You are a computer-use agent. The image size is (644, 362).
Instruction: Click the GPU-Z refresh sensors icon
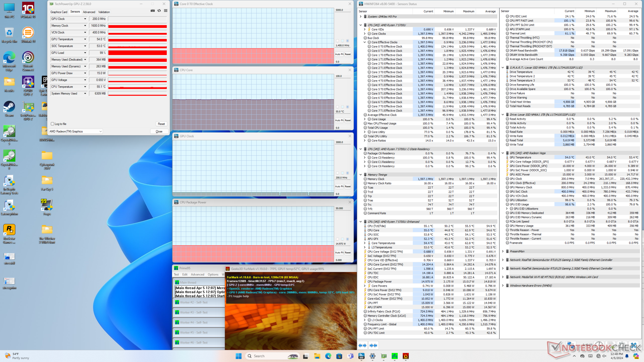[x=159, y=11]
